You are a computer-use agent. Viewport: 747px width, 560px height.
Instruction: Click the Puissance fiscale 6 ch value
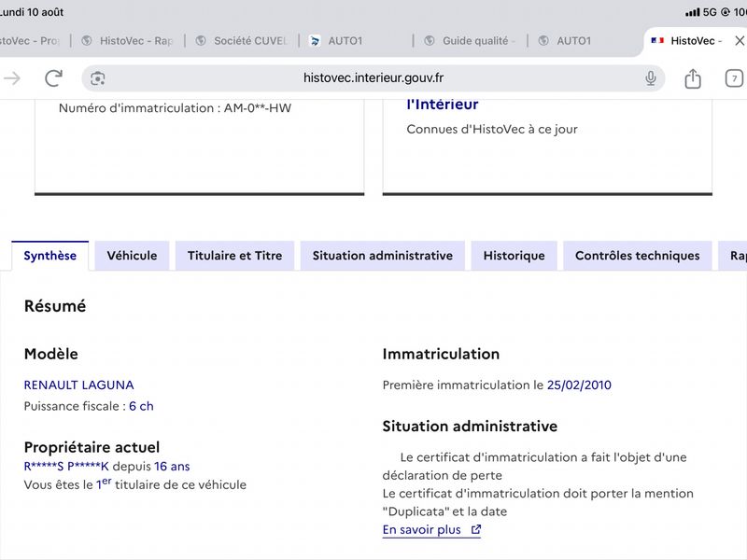[141, 406]
